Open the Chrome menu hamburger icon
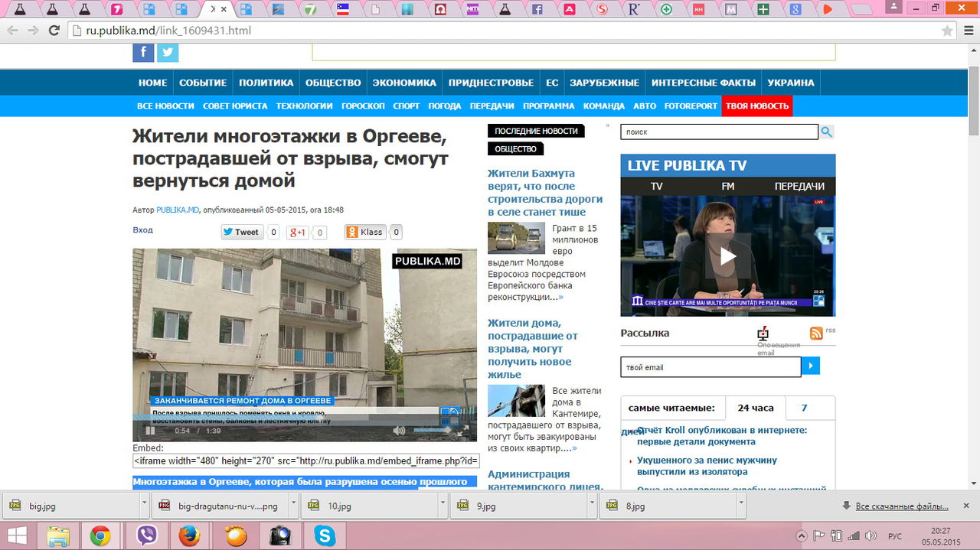Viewport: 980px width, 550px height. [x=967, y=31]
